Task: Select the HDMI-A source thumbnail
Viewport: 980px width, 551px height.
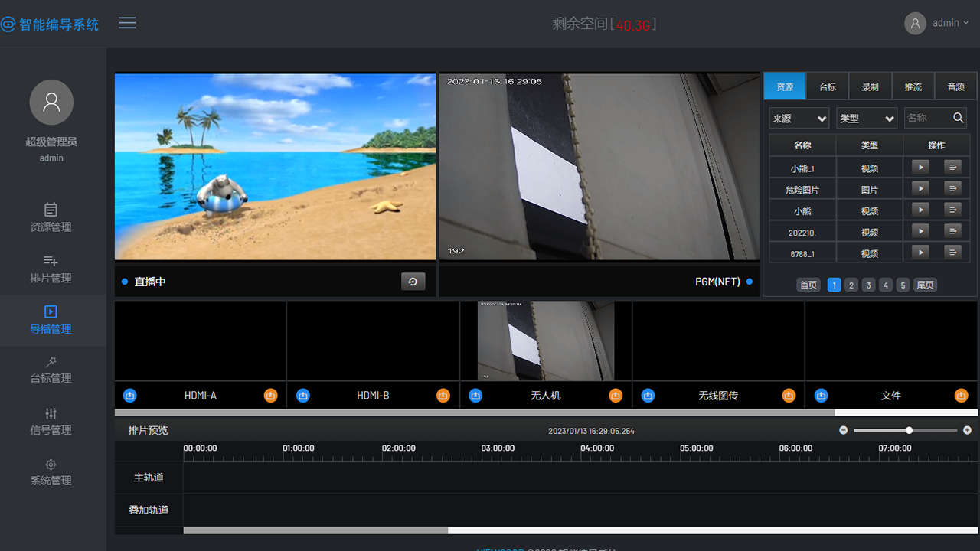Action: [x=201, y=341]
